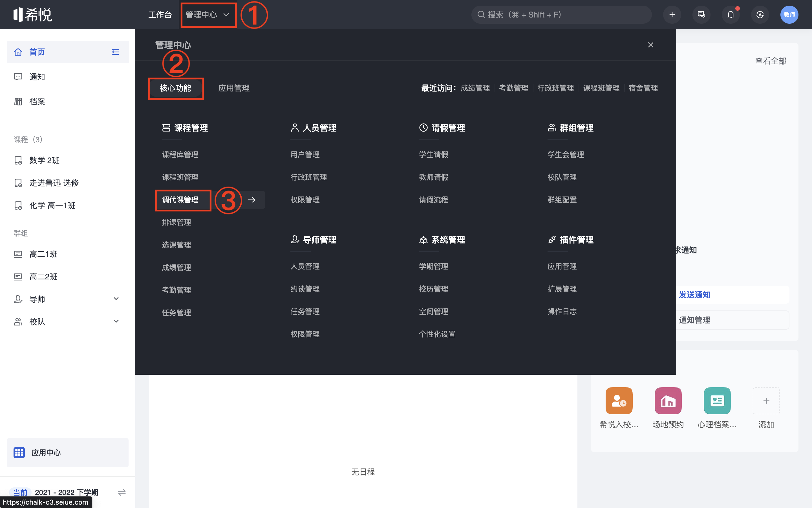Open 选课管理 menu entry
The image size is (812, 508).
[176, 245]
